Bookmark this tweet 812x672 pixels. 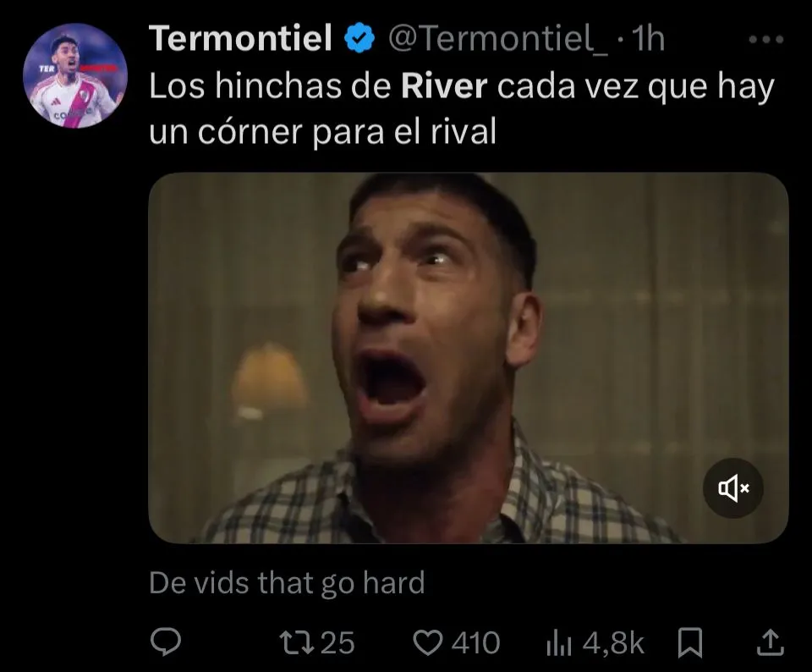(x=690, y=642)
